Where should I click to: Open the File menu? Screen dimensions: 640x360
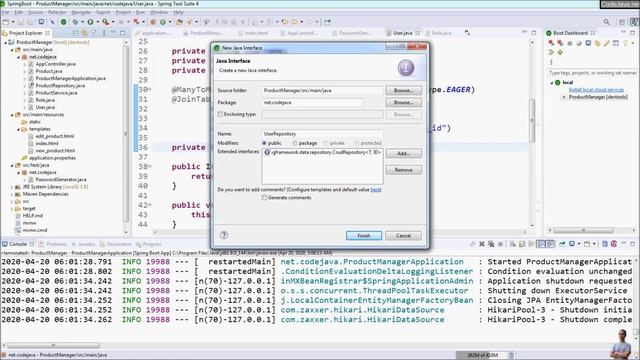(x=5, y=12)
